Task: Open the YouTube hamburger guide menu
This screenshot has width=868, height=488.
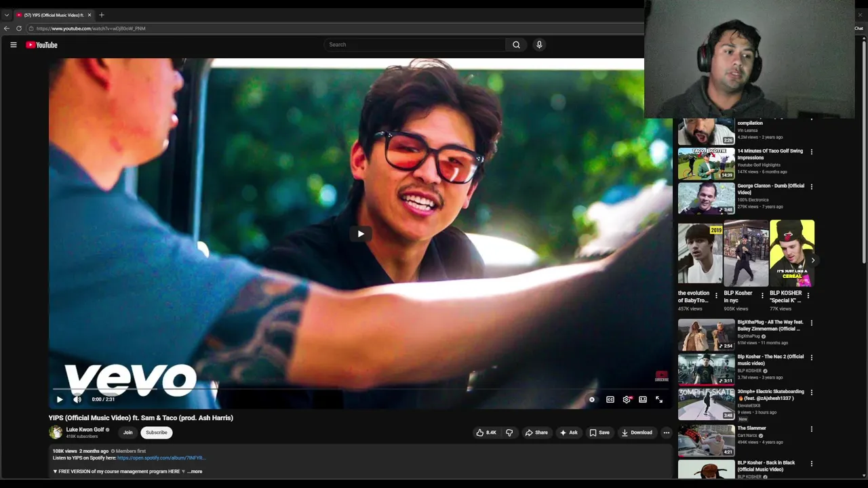Action: [13, 45]
